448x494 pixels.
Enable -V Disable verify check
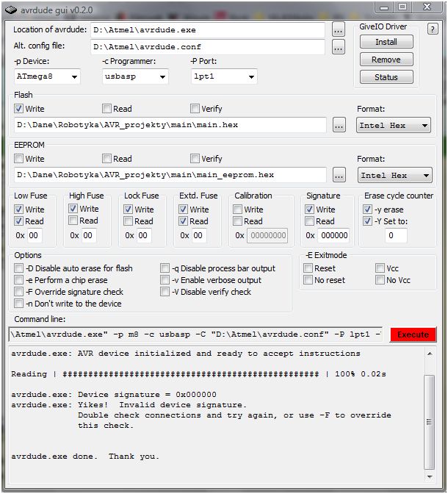pyautogui.click(x=165, y=292)
